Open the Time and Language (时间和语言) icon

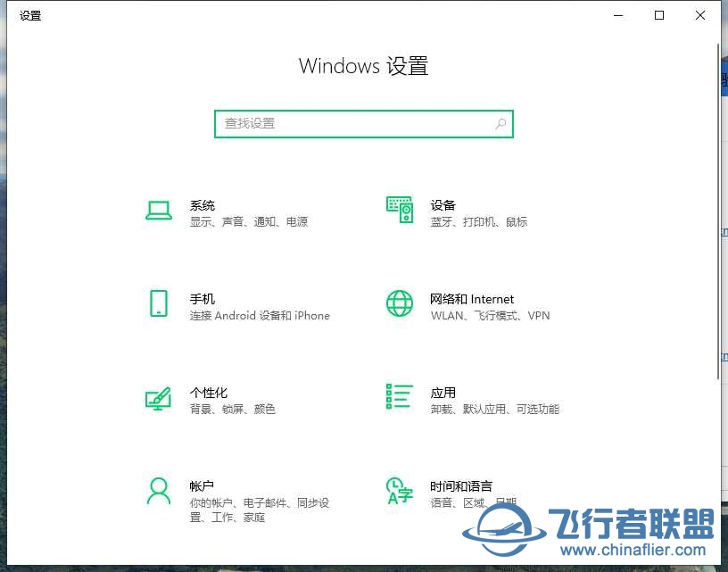pos(400,492)
